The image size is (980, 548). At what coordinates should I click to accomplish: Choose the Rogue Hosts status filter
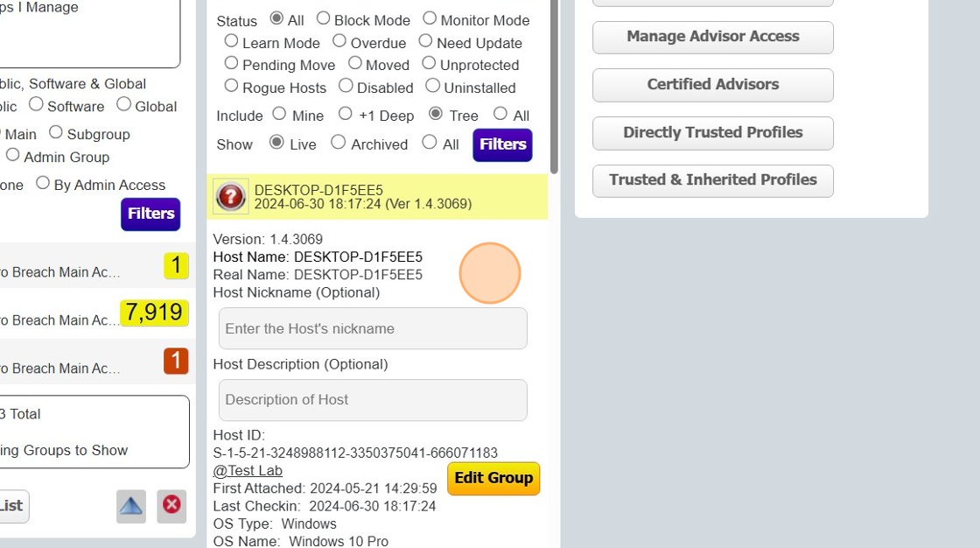click(x=232, y=86)
